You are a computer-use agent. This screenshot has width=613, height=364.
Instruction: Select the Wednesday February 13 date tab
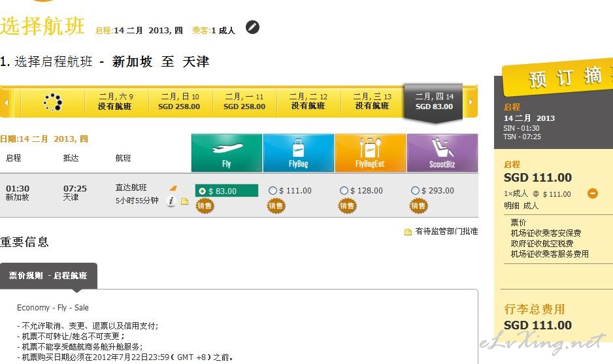pyautogui.click(x=373, y=102)
